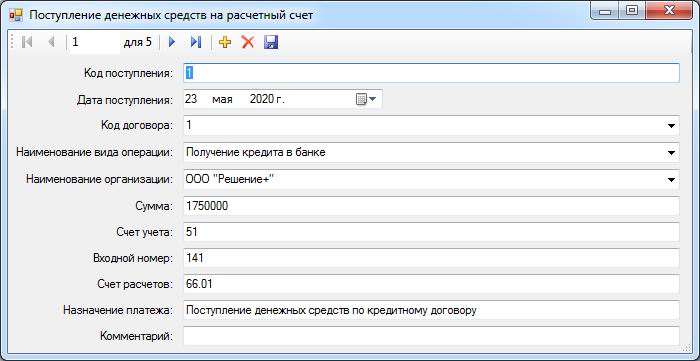Screen dimensions: 700x361
Task: Expand the Код договора dropdown
Action: click(671, 126)
